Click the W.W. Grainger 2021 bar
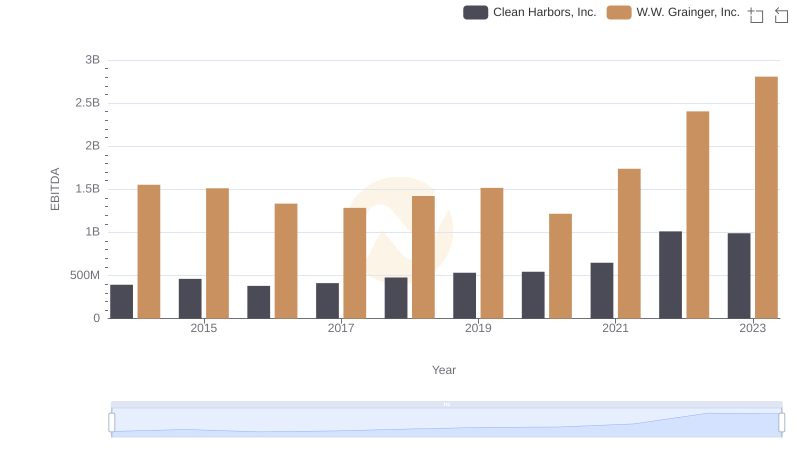 point(629,244)
